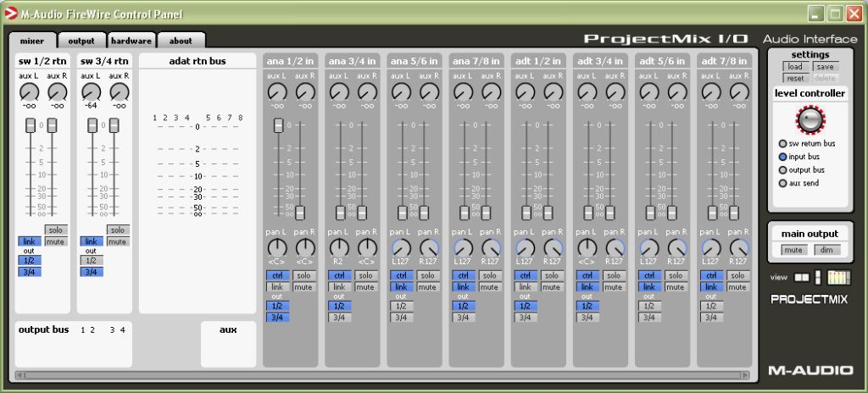Click aux R knob on ana 3/4 in

pyautogui.click(x=367, y=91)
